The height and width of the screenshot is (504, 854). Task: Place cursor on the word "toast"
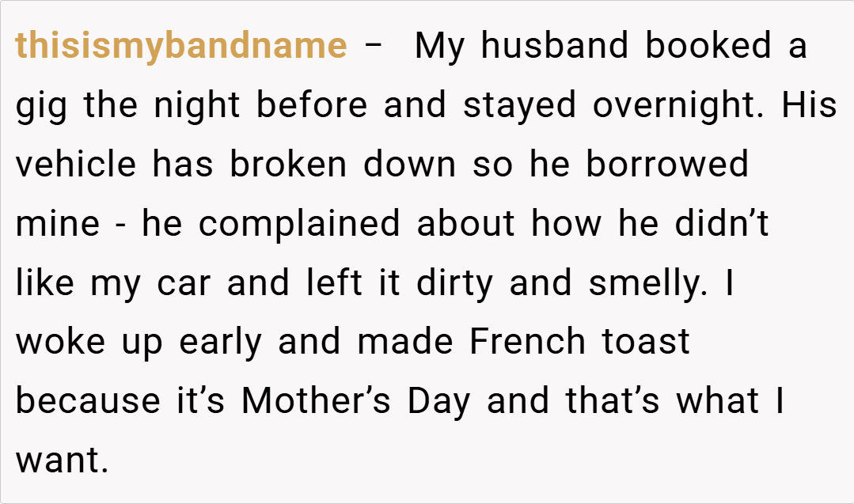coord(646,343)
